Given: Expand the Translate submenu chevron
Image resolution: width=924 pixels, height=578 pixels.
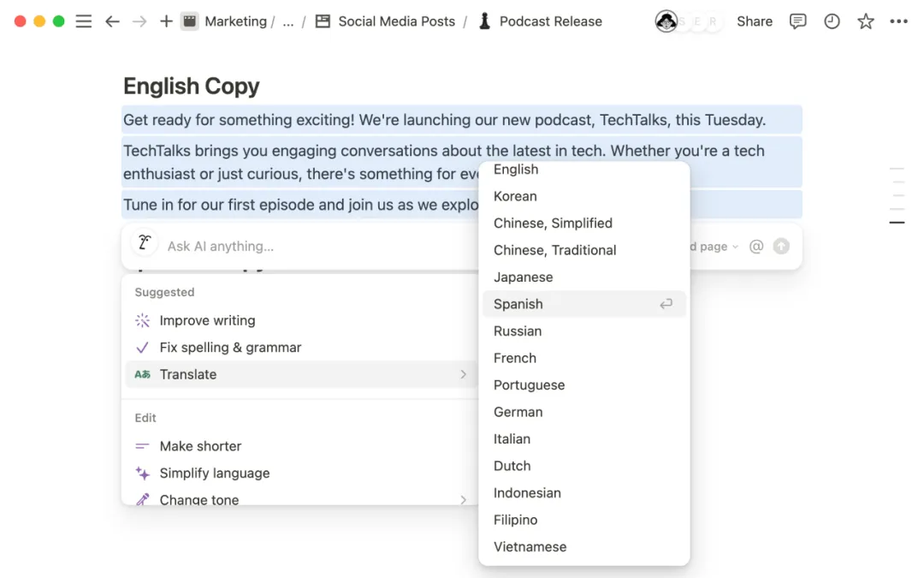Looking at the screenshot, I should 463,374.
